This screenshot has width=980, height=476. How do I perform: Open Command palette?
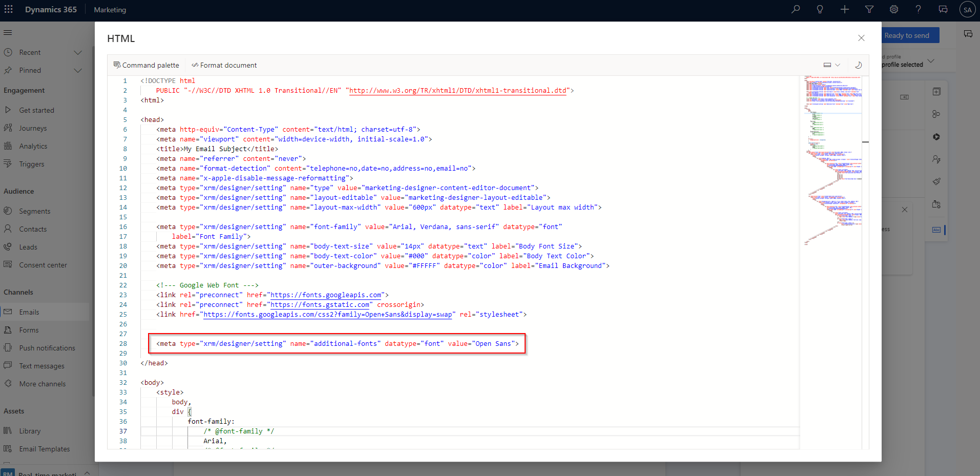tap(147, 65)
